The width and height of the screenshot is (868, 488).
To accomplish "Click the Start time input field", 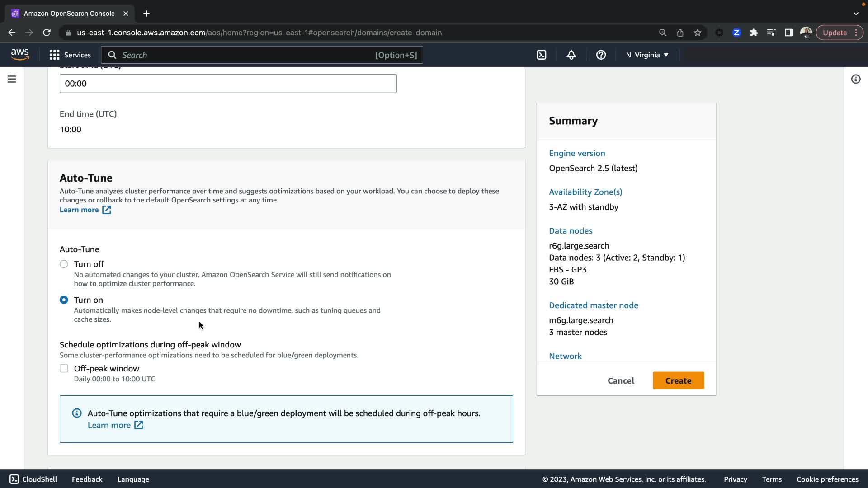I will click(228, 84).
